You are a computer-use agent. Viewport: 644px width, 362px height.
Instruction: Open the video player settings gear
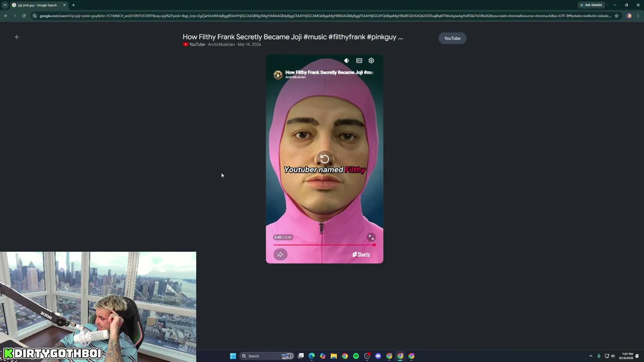[x=371, y=61]
